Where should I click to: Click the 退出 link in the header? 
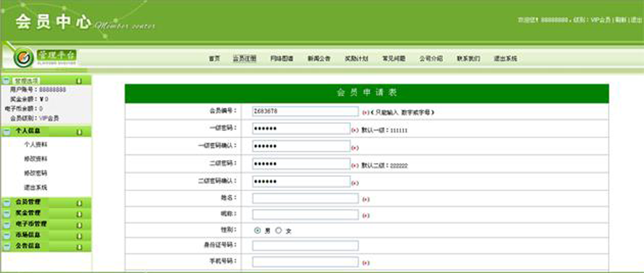[x=636, y=20]
